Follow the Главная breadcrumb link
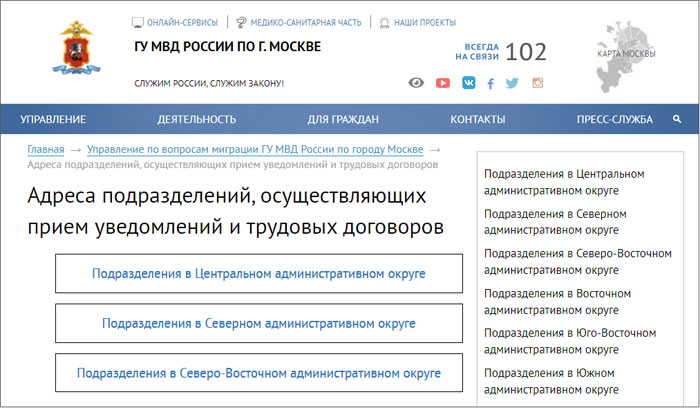This screenshot has height=408, width=700. (x=46, y=150)
